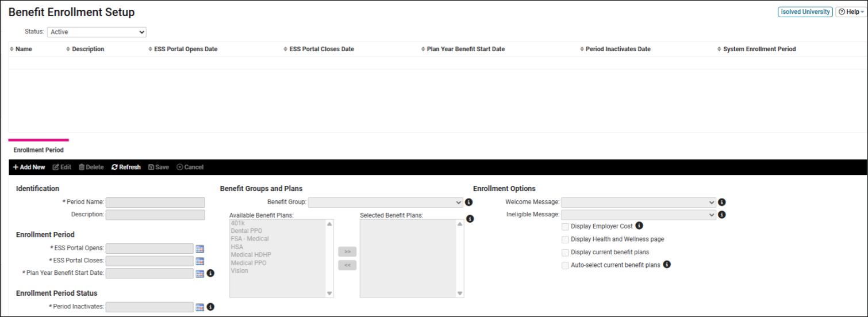Move selected plans right with >> button

click(x=347, y=252)
